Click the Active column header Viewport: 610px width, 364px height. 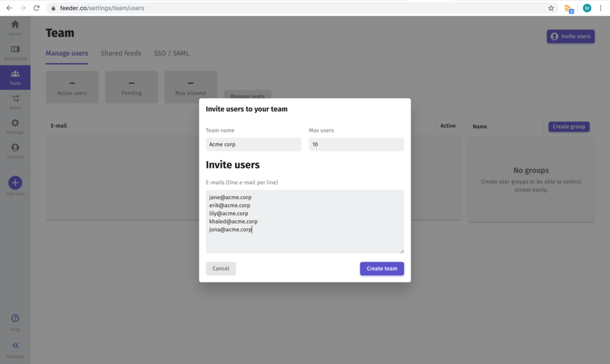click(x=448, y=126)
